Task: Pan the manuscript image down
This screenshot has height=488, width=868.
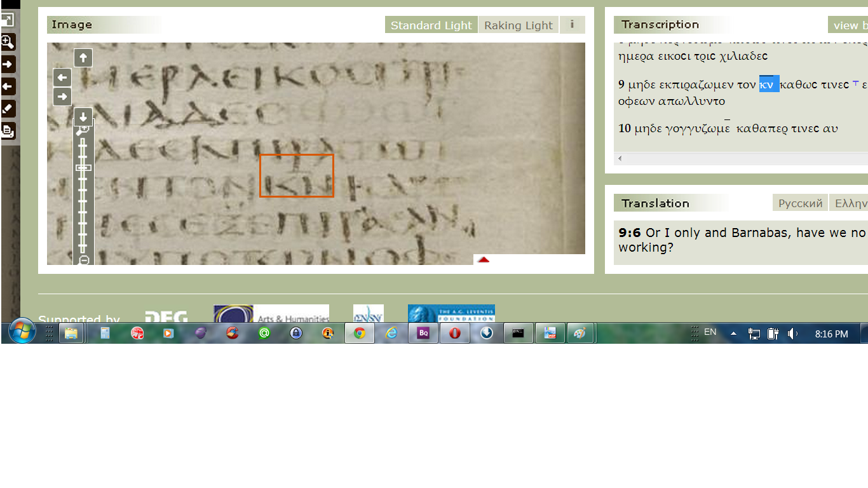Action: 83,117
